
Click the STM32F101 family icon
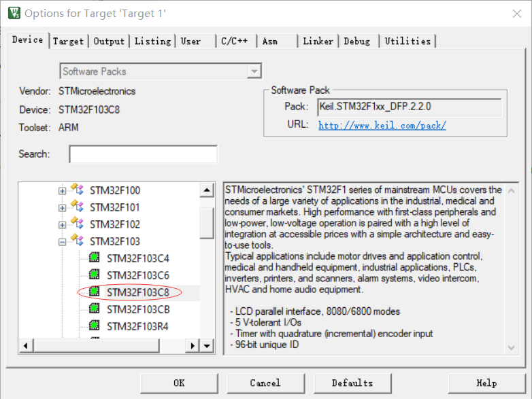coord(78,206)
